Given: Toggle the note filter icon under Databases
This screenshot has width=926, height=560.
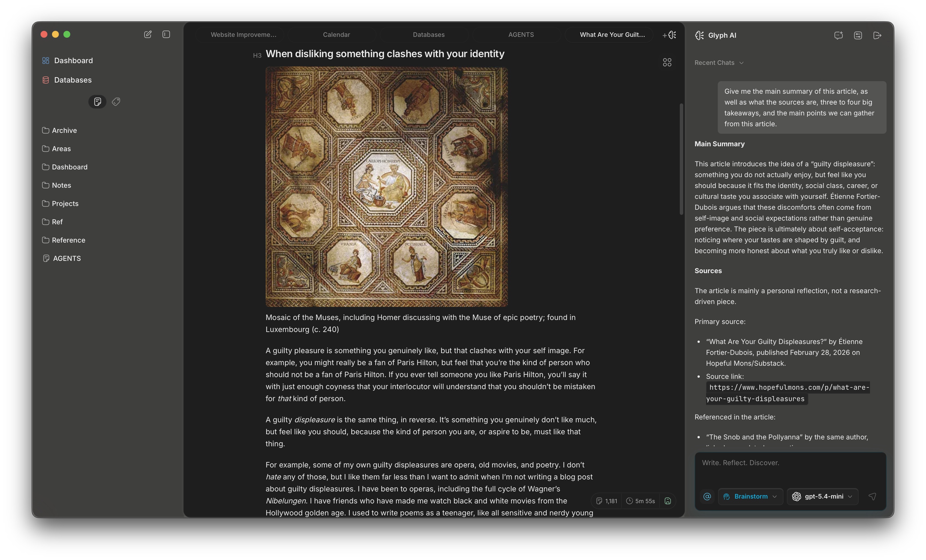Looking at the screenshot, I should click(97, 101).
